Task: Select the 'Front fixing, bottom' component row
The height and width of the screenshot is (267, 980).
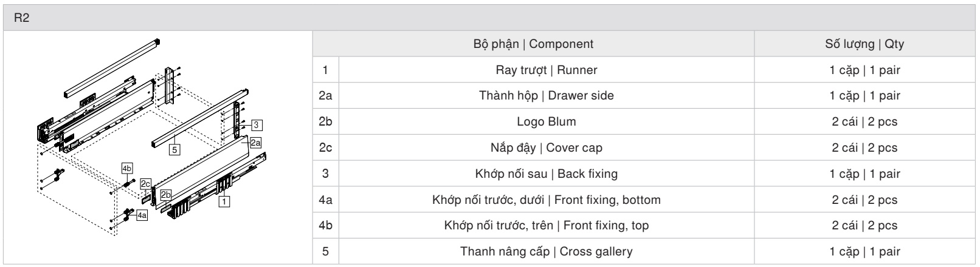Action: coord(644,200)
